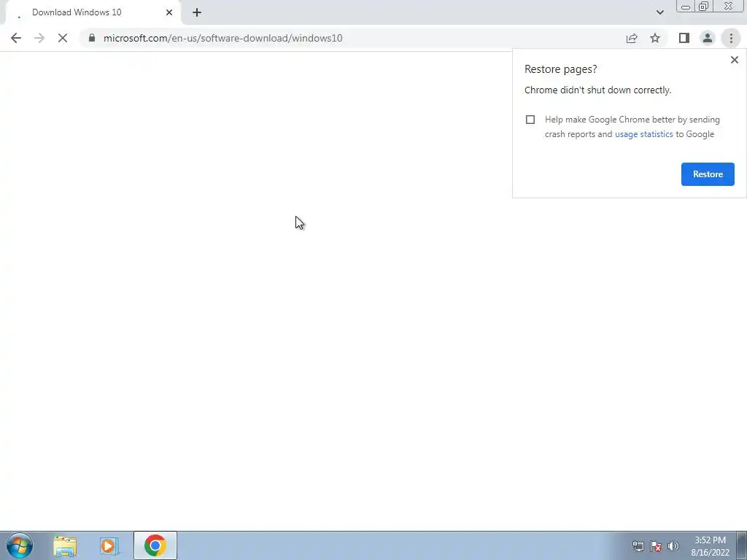Open the Chrome profile avatar
This screenshot has height=560, width=747.
pos(708,38)
